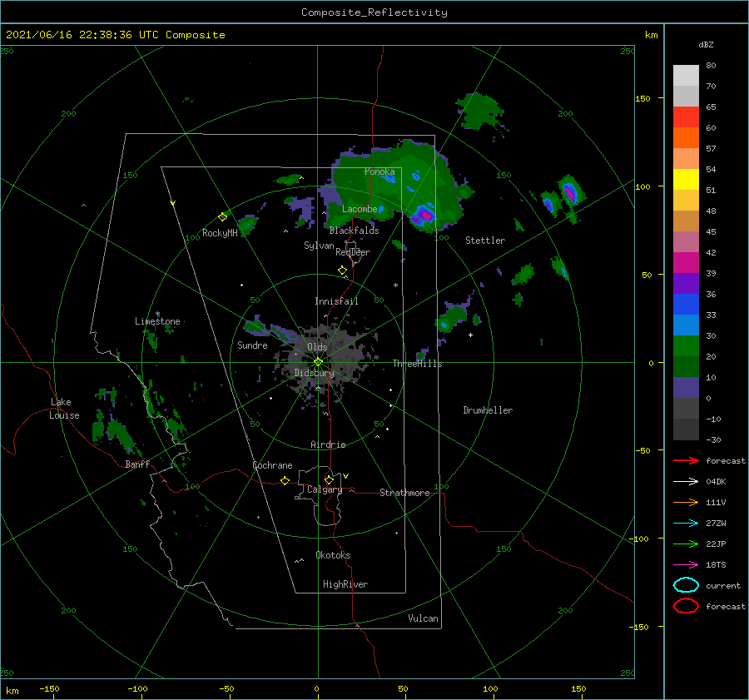Click the yellow V marker beside Calgary diamond
This screenshot has height=700, width=749.
tap(345, 476)
